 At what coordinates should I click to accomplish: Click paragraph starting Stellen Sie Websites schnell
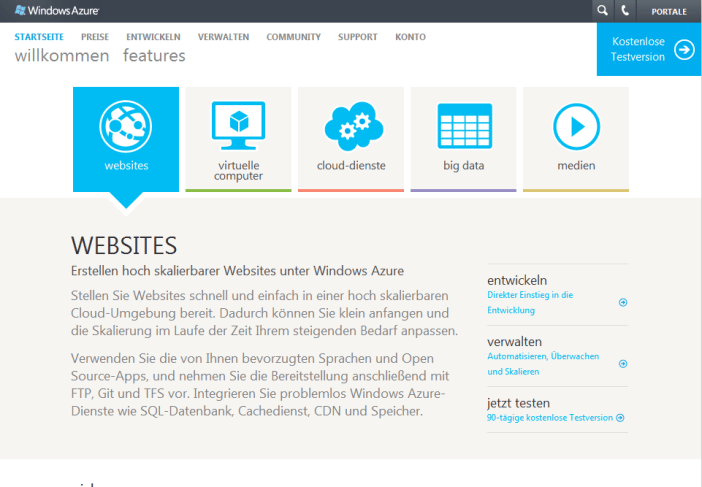pyautogui.click(x=264, y=313)
